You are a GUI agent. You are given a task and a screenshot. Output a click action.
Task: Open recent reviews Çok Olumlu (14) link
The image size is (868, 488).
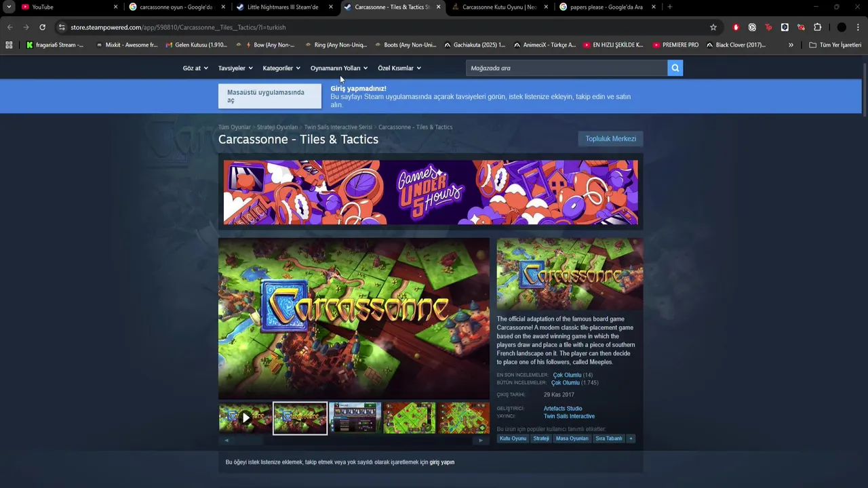pyautogui.click(x=572, y=375)
